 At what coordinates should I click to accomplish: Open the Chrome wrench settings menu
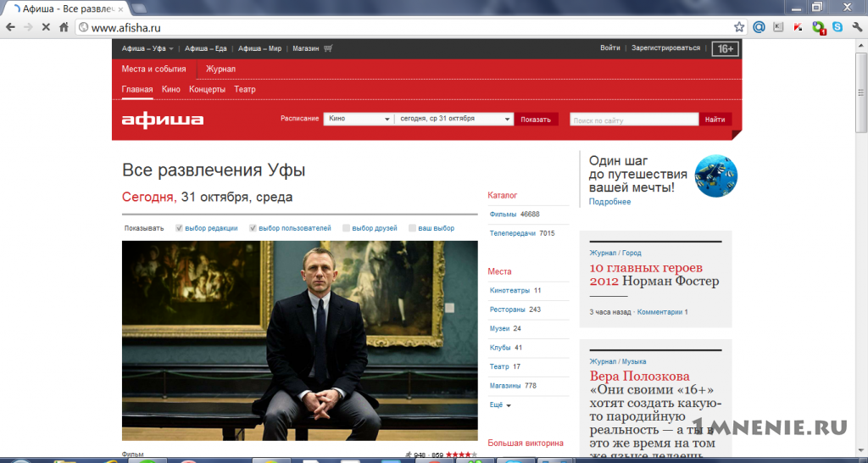858,26
